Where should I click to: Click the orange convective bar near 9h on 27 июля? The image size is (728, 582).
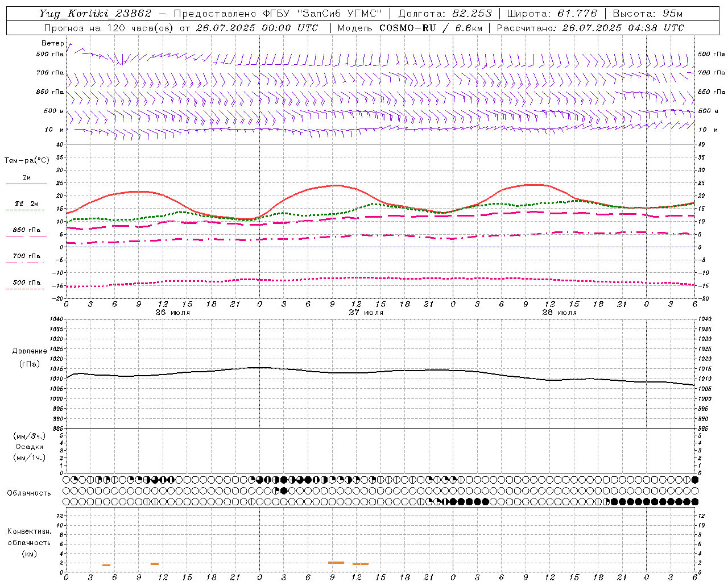tap(336, 563)
